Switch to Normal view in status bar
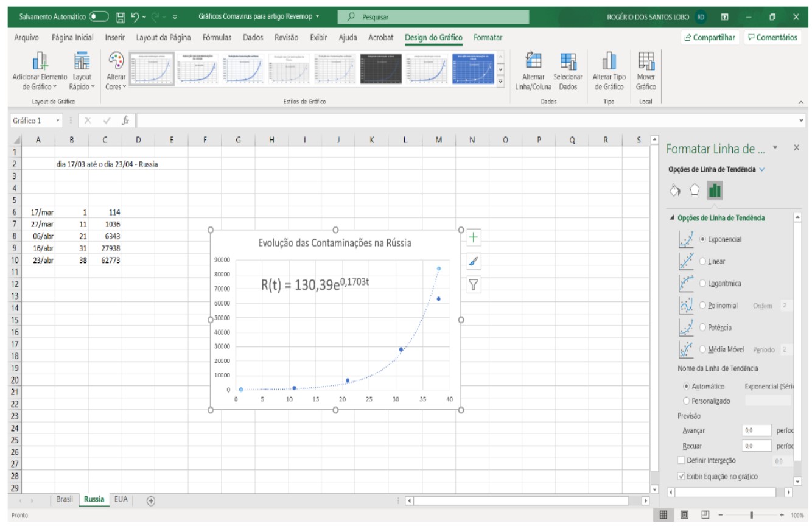The image size is (812, 526). pos(665,515)
